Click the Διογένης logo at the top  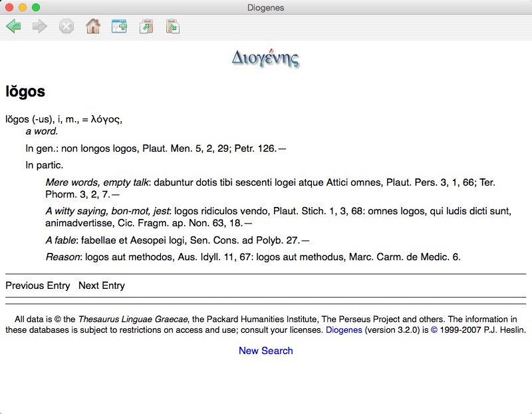(x=265, y=58)
